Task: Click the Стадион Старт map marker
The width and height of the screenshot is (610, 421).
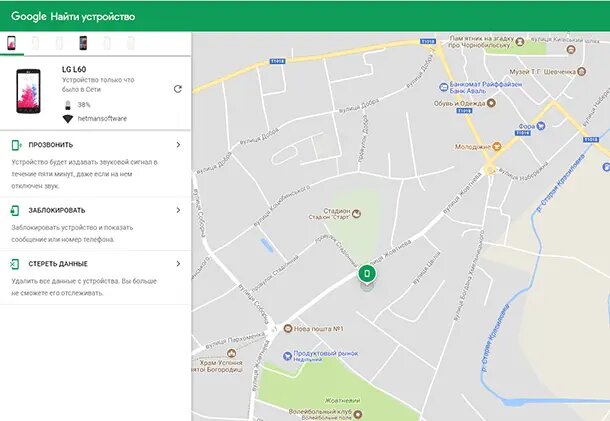Action: click(x=356, y=213)
